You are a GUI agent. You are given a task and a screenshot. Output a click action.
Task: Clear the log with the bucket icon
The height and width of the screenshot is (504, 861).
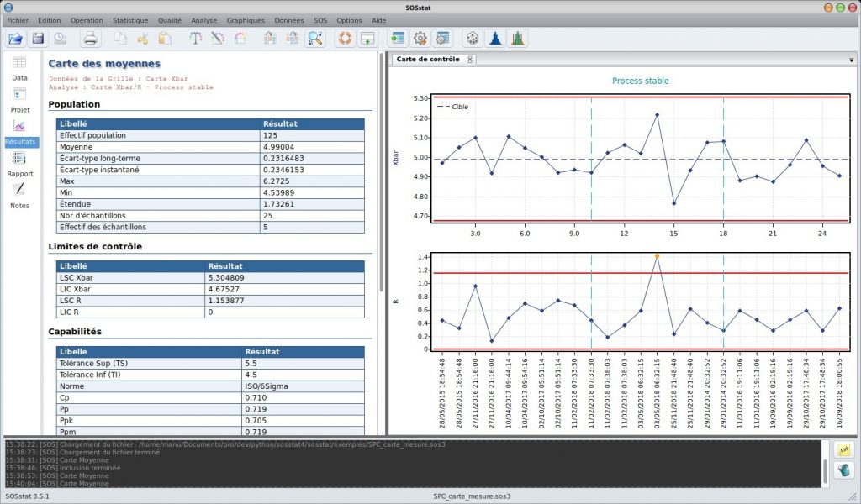843,472
